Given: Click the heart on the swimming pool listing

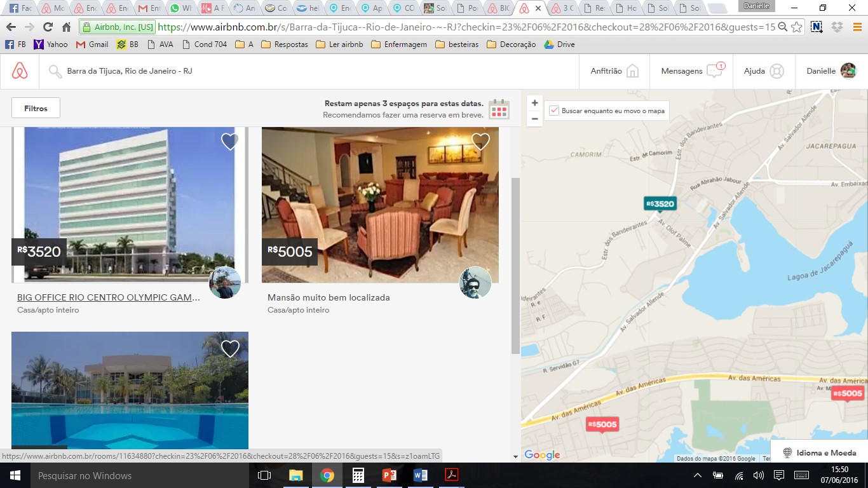Looking at the screenshot, I should click(230, 349).
